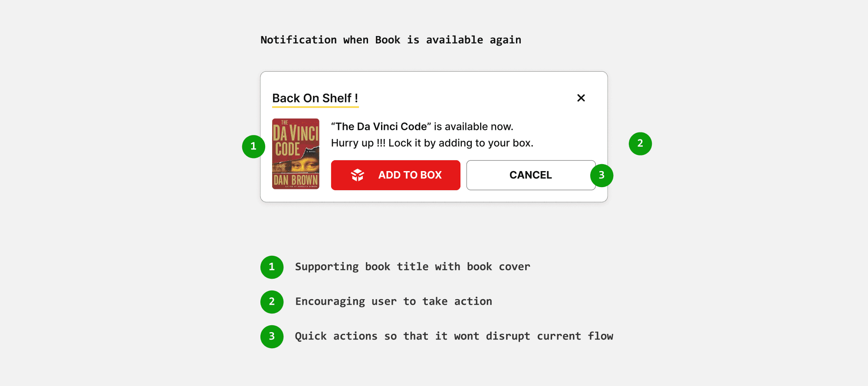Open the Da Vinci Code book cover
Image resolution: width=868 pixels, height=386 pixels.
(296, 154)
